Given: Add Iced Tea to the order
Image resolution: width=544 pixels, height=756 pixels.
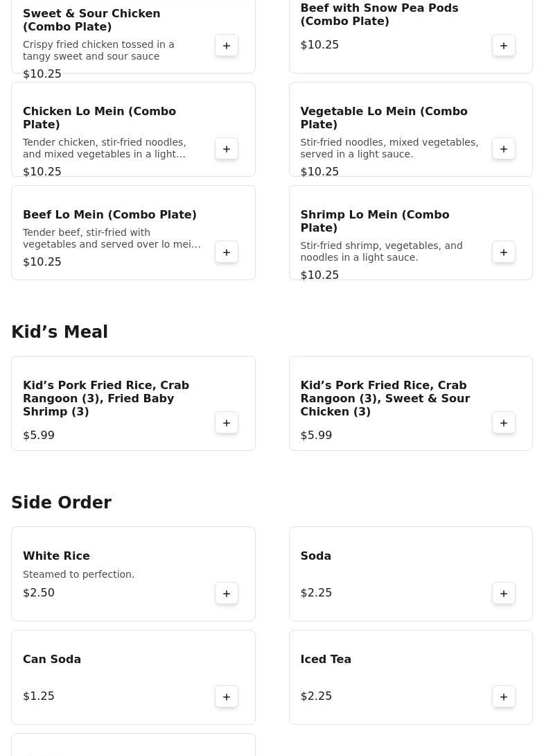Looking at the screenshot, I should [504, 697].
